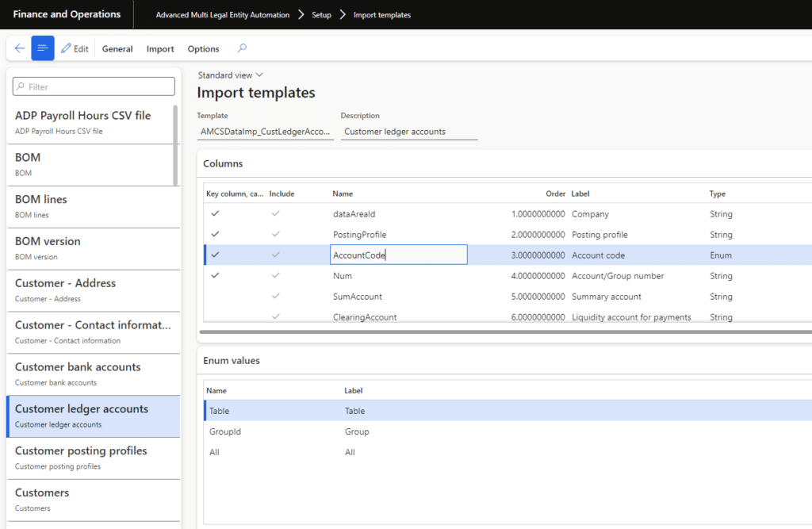Collapse the Columns section header

tap(223, 163)
